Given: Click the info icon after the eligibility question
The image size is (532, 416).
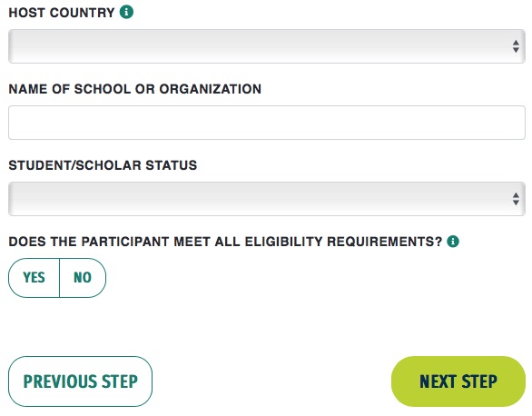Looking at the screenshot, I should [x=453, y=242].
